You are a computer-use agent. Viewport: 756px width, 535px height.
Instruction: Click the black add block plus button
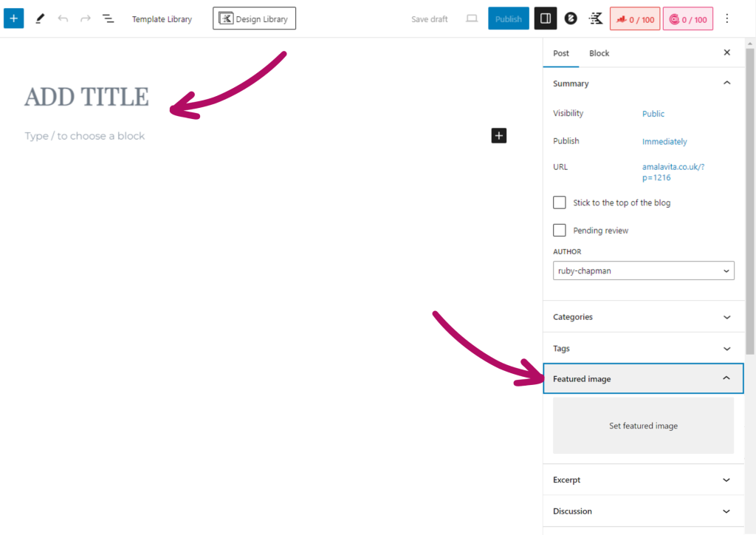click(499, 135)
